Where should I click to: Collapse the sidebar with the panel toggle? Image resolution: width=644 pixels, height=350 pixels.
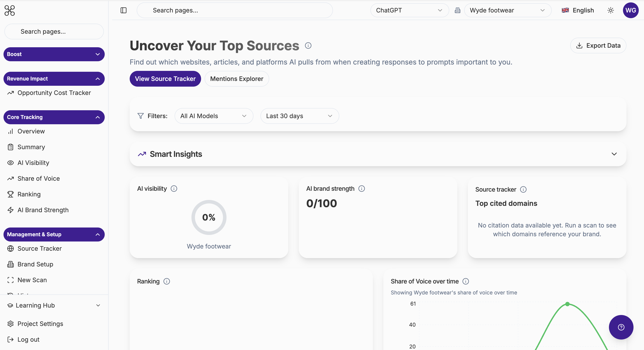123,10
